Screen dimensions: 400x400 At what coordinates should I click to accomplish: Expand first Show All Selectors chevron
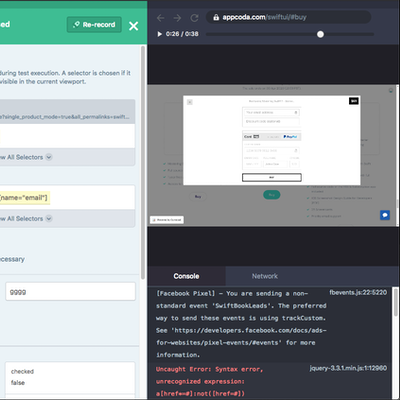[x=49, y=157]
